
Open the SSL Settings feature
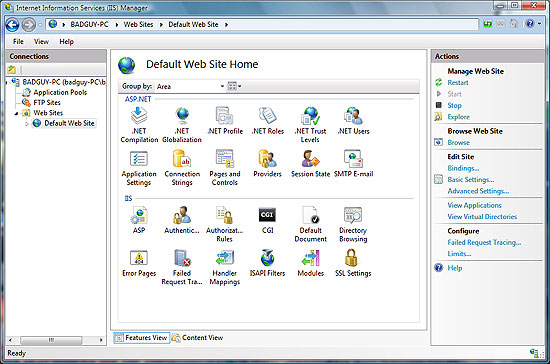tap(353, 263)
